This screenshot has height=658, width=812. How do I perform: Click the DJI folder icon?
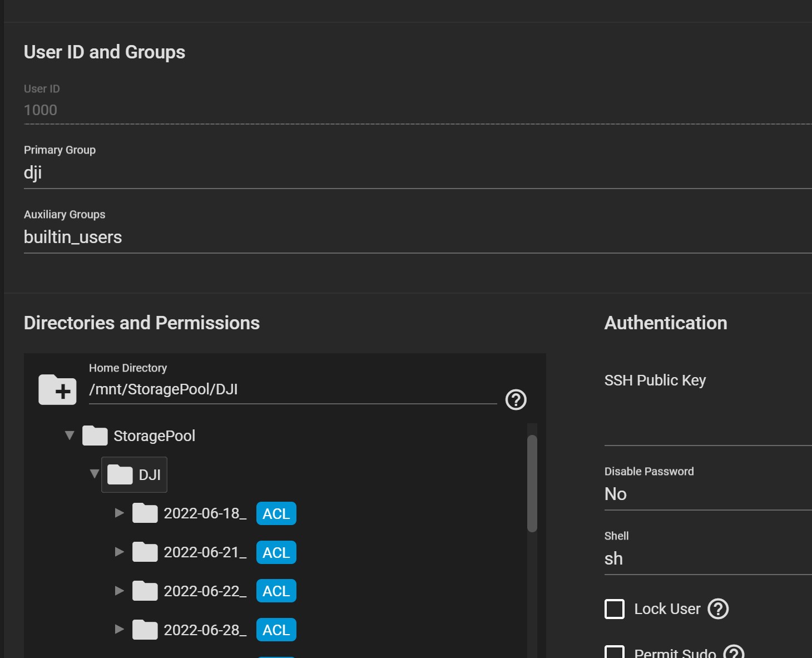120,474
